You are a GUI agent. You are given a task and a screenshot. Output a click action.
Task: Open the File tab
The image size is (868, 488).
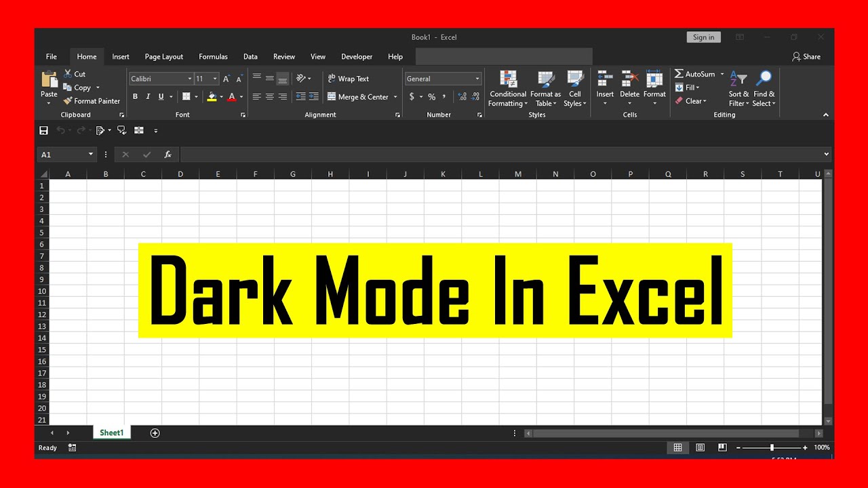coord(52,57)
